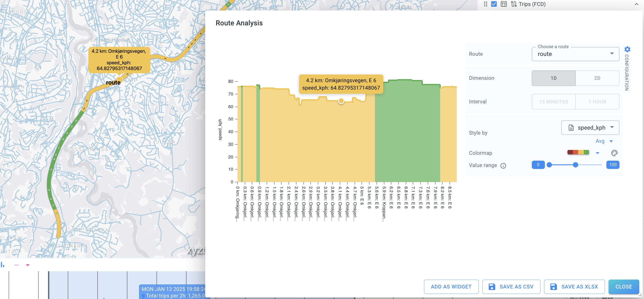Viewport: 644px width, 299px height.
Task: Click the pink dashed line icon above timeline
Action: pyautogui.click(x=16, y=265)
